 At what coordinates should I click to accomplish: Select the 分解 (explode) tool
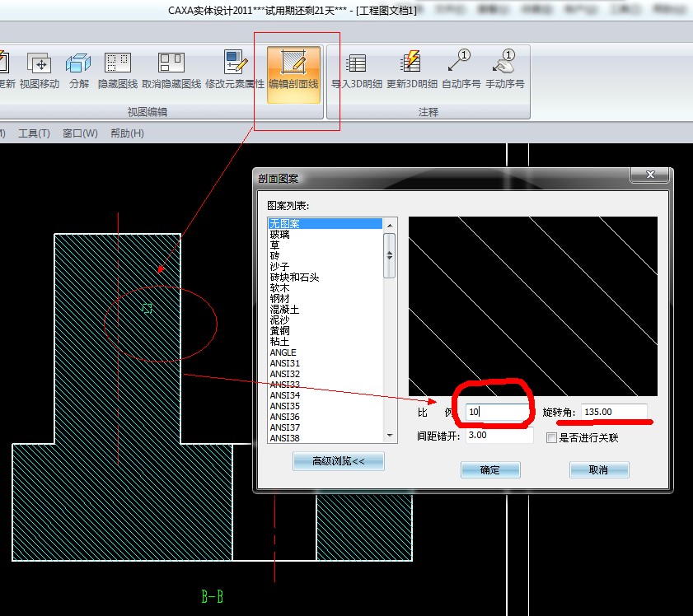(79, 63)
